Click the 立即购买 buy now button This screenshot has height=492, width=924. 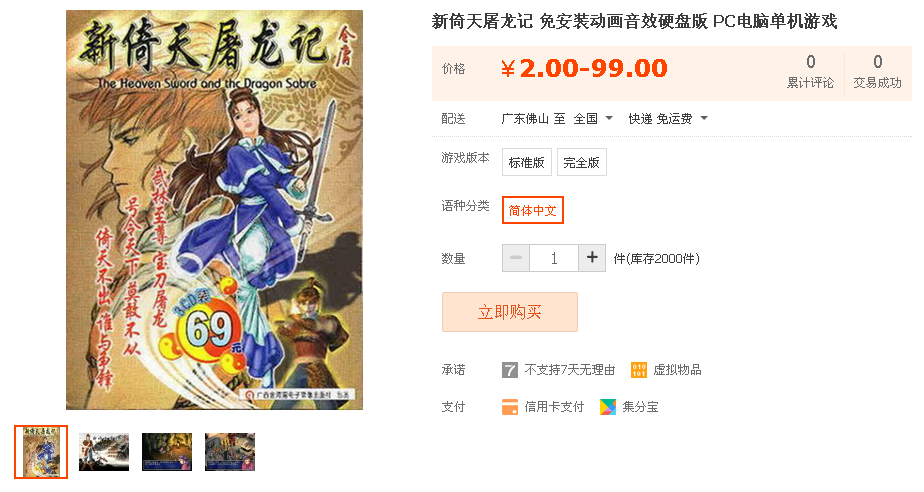(510, 312)
